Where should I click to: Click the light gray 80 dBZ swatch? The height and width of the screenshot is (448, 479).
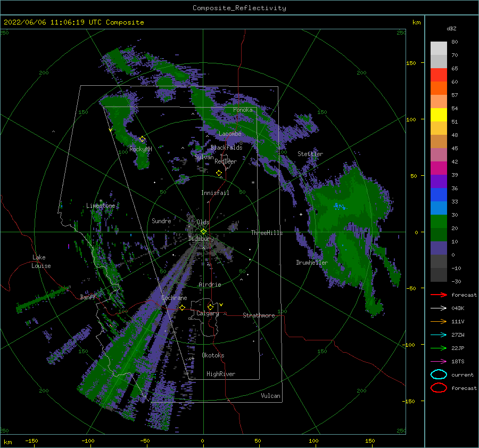point(439,48)
